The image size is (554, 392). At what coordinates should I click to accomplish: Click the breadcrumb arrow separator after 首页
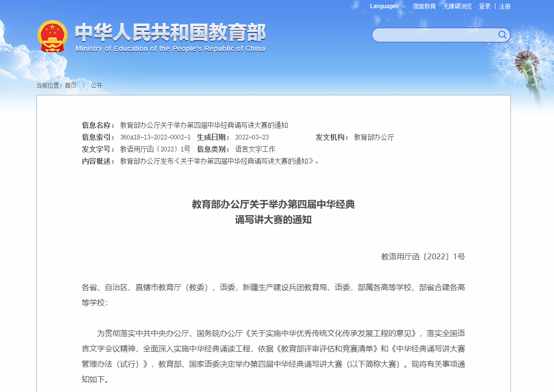pos(83,85)
